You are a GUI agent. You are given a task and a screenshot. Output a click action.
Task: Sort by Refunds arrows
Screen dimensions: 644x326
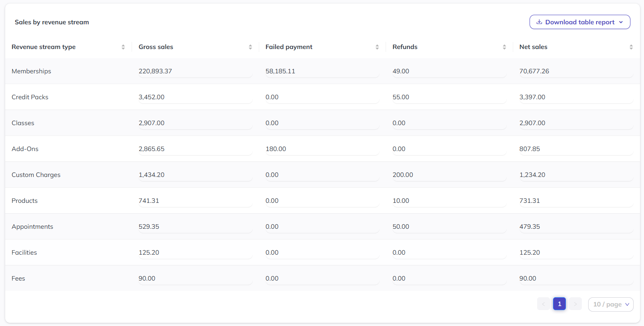click(504, 47)
